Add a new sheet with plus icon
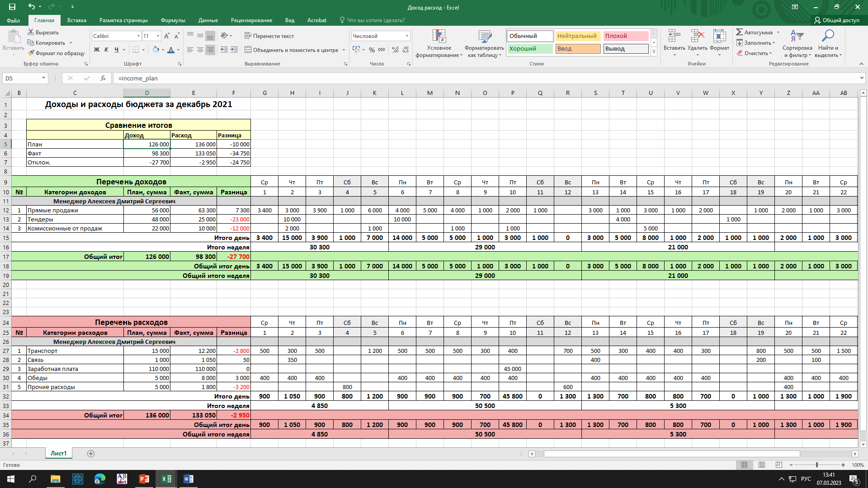This screenshot has width=868, height=488. pos(91,454)
